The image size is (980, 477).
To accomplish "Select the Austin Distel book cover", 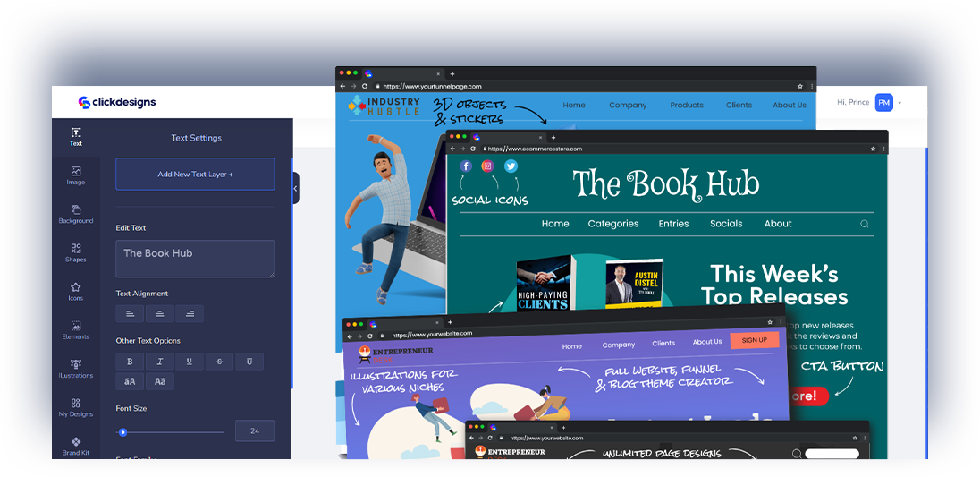I will pyautogui.click(x=634, y=283).
